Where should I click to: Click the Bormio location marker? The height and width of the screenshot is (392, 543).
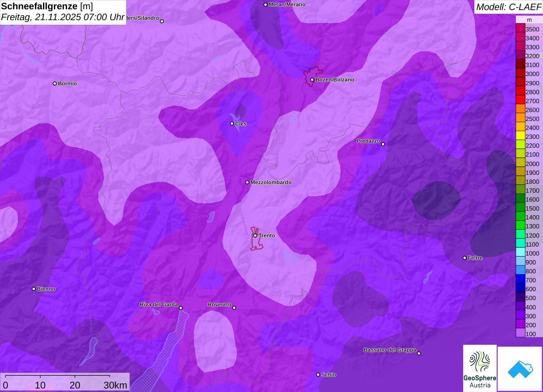(55, 83)
